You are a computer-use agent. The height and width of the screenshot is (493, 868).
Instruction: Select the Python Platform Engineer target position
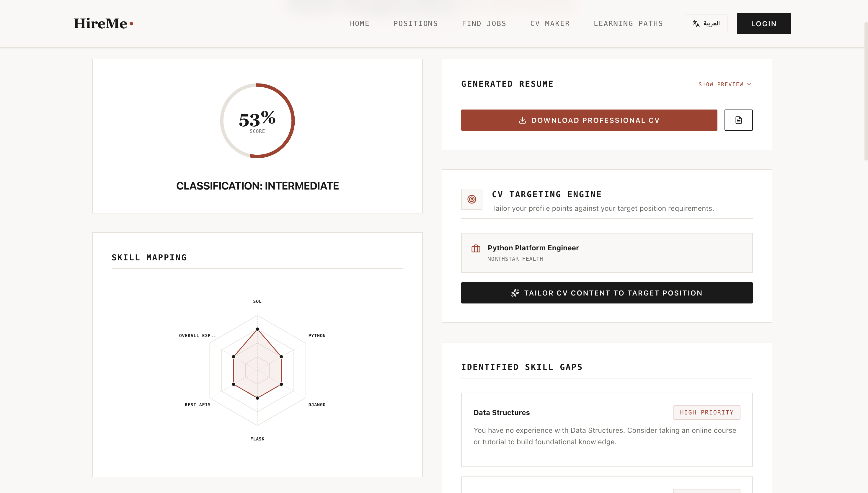pos(607,253)
